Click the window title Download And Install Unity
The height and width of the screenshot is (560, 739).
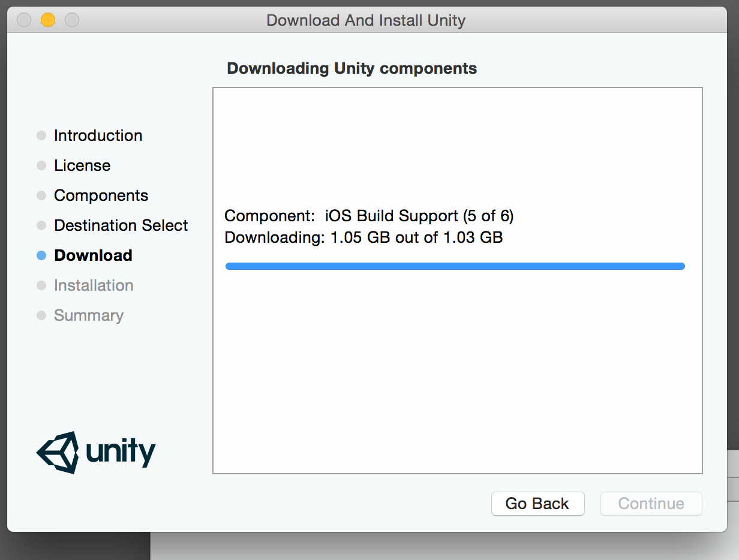(366, 20)
